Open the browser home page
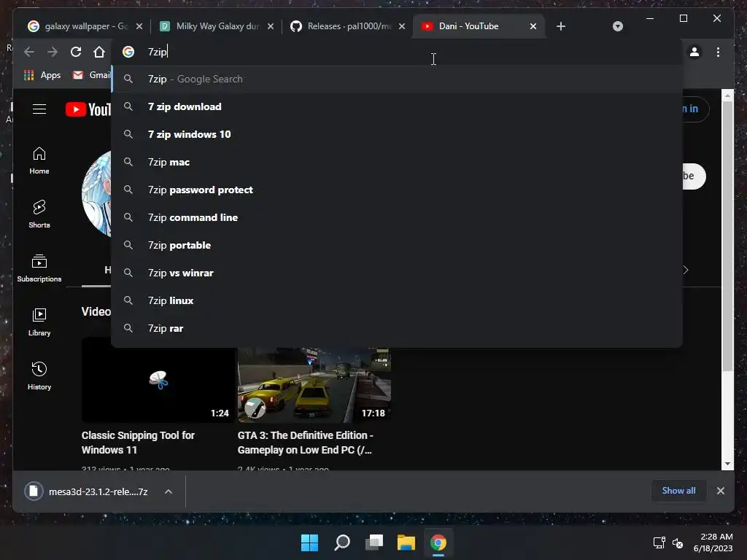This screenshot has width=747, height=560. point(99,52)
